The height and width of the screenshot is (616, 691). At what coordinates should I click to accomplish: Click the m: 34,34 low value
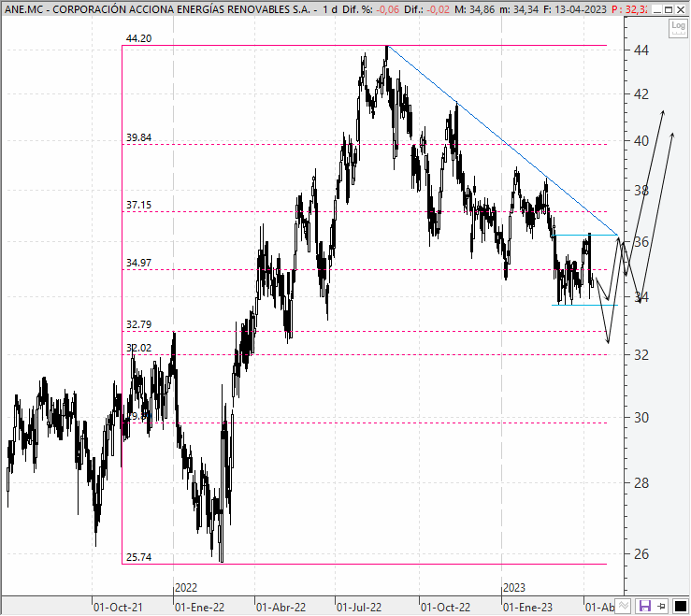519,9
